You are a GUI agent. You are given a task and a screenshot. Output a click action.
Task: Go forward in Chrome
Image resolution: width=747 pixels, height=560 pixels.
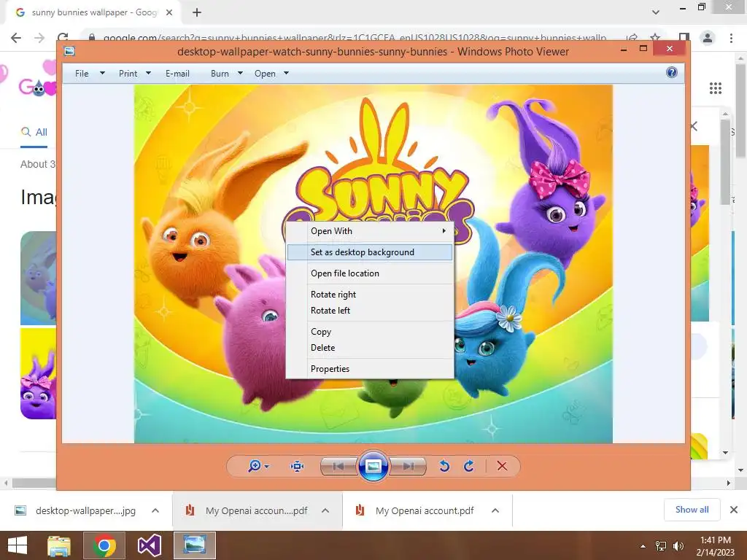[x=39, y=38]
